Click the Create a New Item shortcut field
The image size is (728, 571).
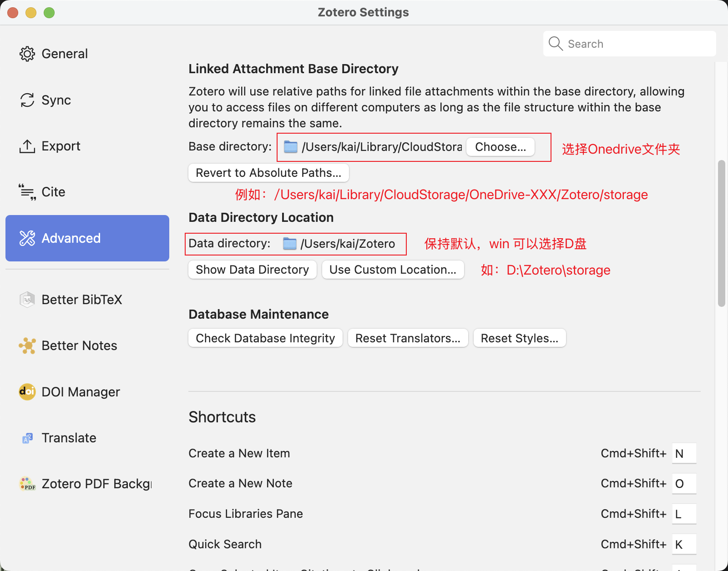coord(684,453)
